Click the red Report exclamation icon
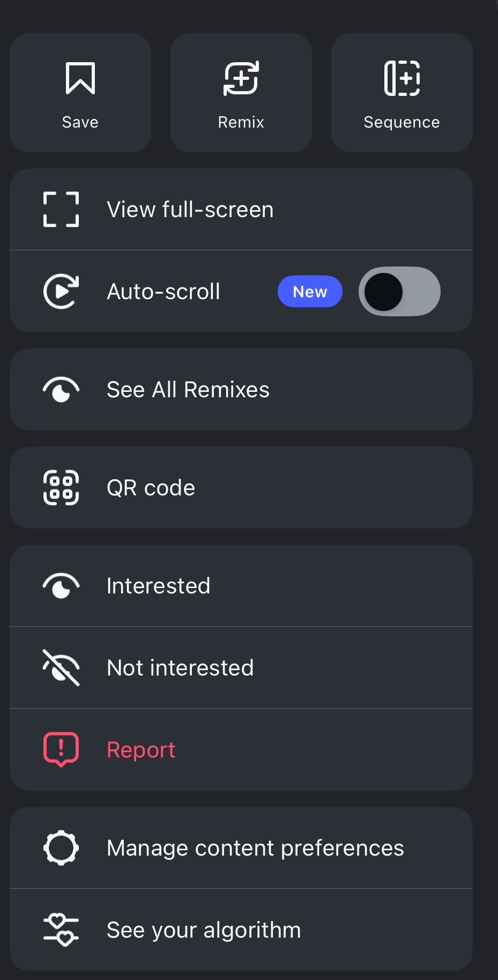 pyautogui.click(x=61, y=749)
